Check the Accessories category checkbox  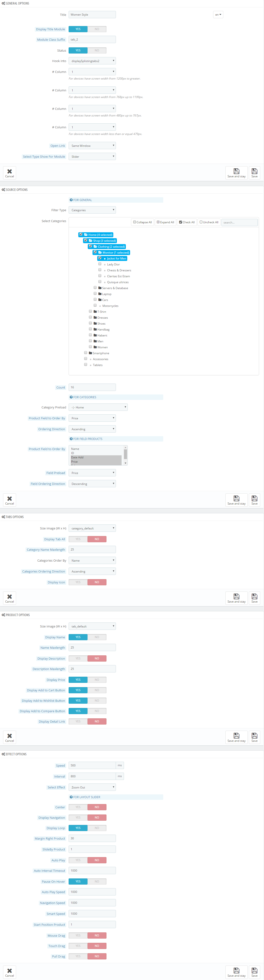point(85,359)
